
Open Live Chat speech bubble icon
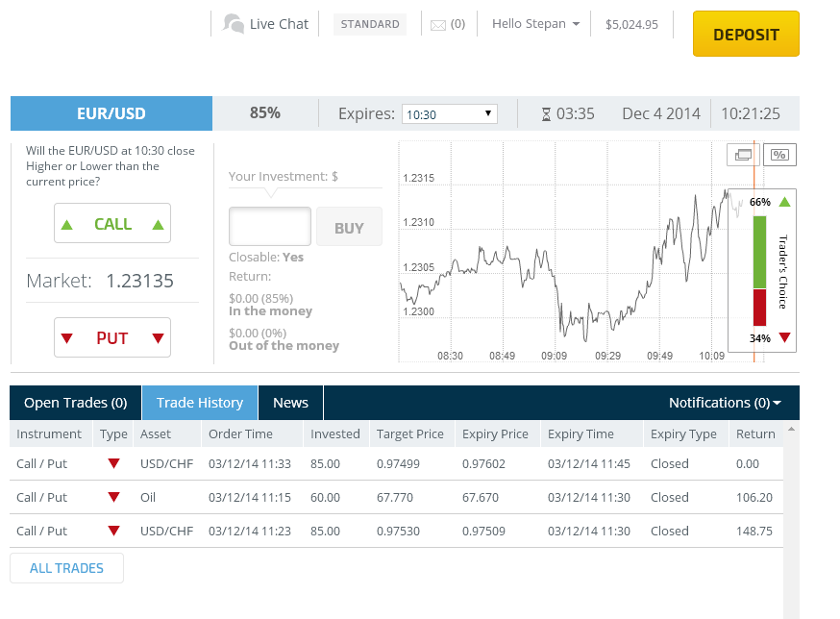(x=233, y=24)
